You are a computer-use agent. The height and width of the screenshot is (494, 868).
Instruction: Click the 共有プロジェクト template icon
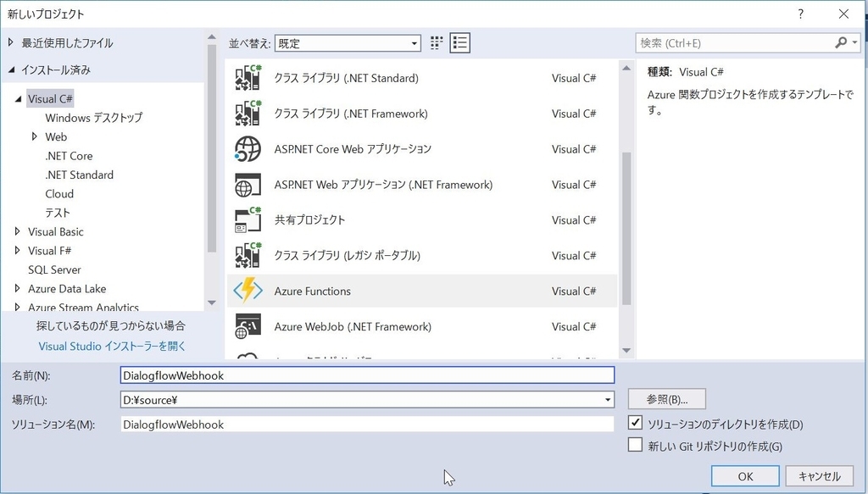point(247,219)
